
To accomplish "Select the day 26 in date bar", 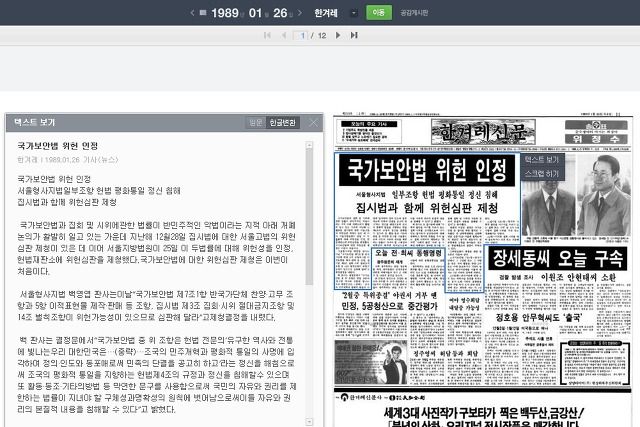I will (280, 13).
